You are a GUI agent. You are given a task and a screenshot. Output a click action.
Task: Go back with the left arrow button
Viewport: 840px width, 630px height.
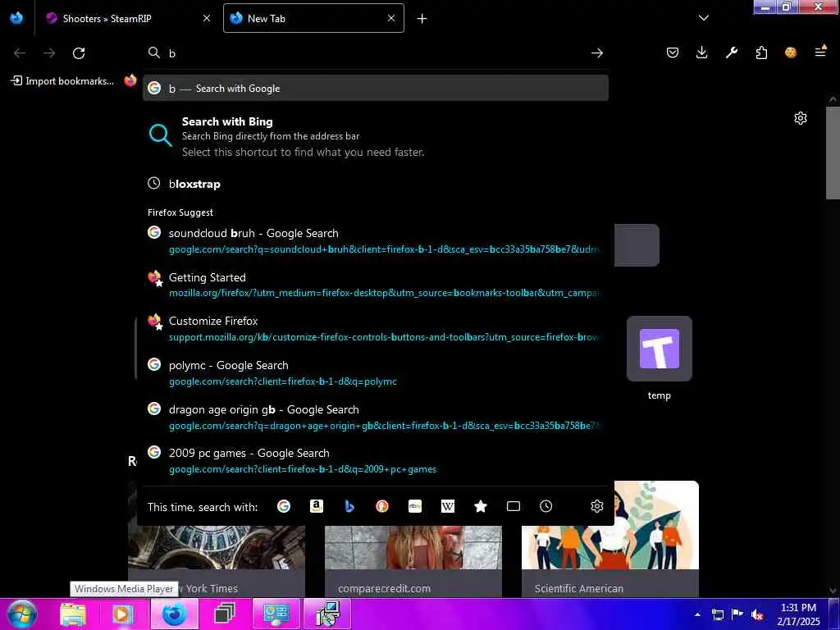tap(20, 53)
